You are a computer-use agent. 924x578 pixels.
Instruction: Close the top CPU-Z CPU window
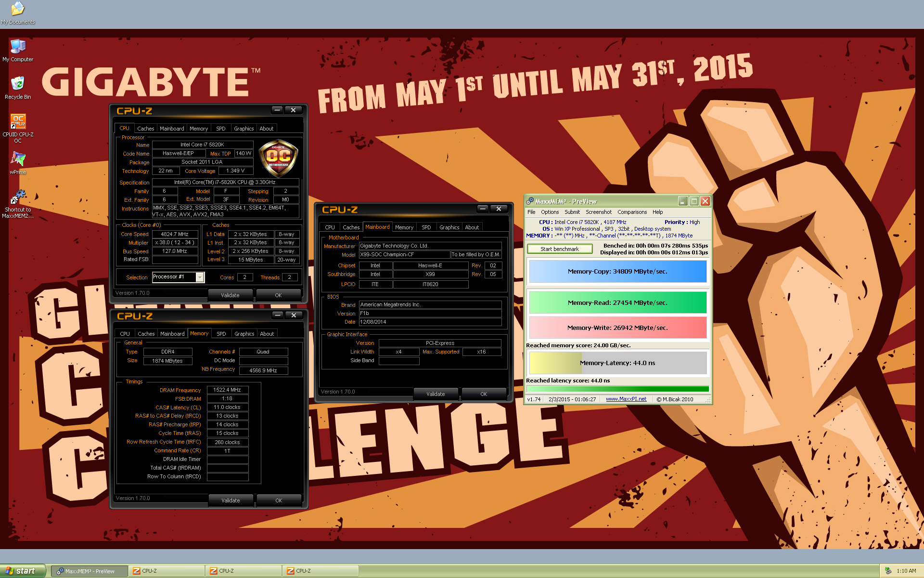(x=293, y=110)
